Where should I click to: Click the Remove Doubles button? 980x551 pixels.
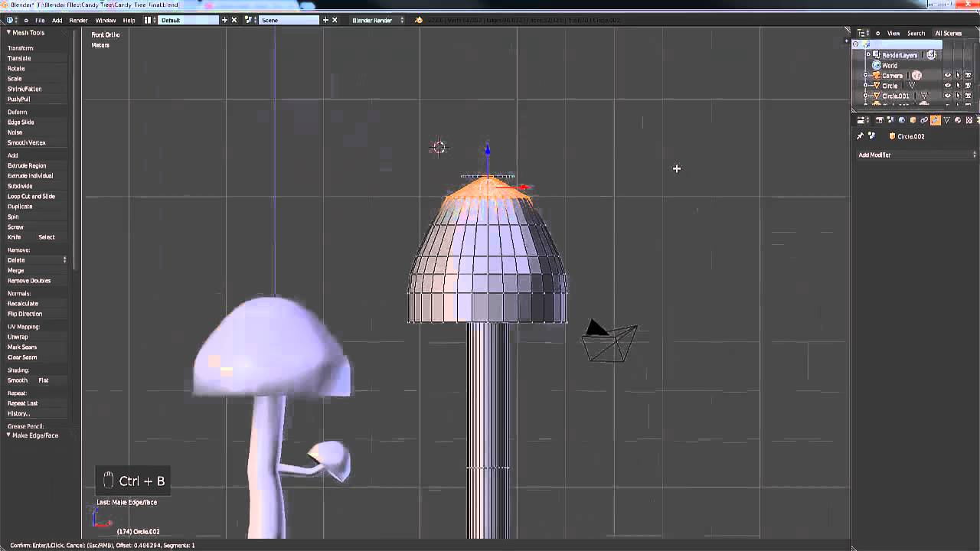click(37, 280)
